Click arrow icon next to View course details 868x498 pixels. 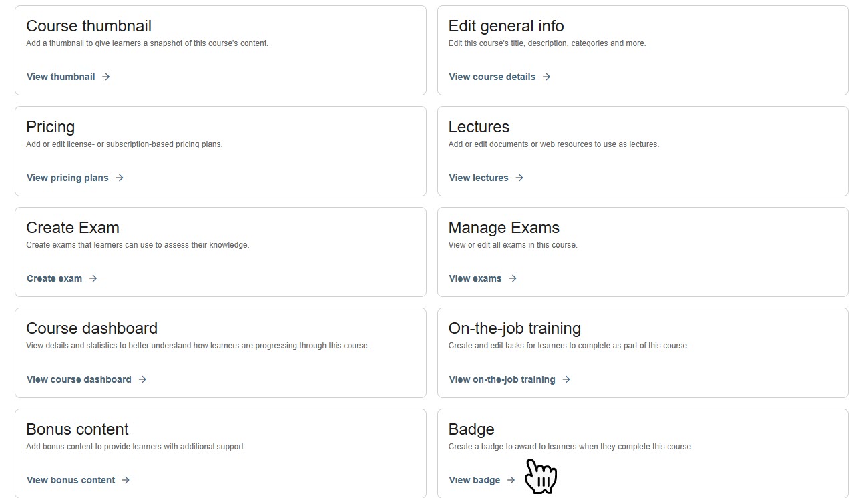click(x=546, y=77)
